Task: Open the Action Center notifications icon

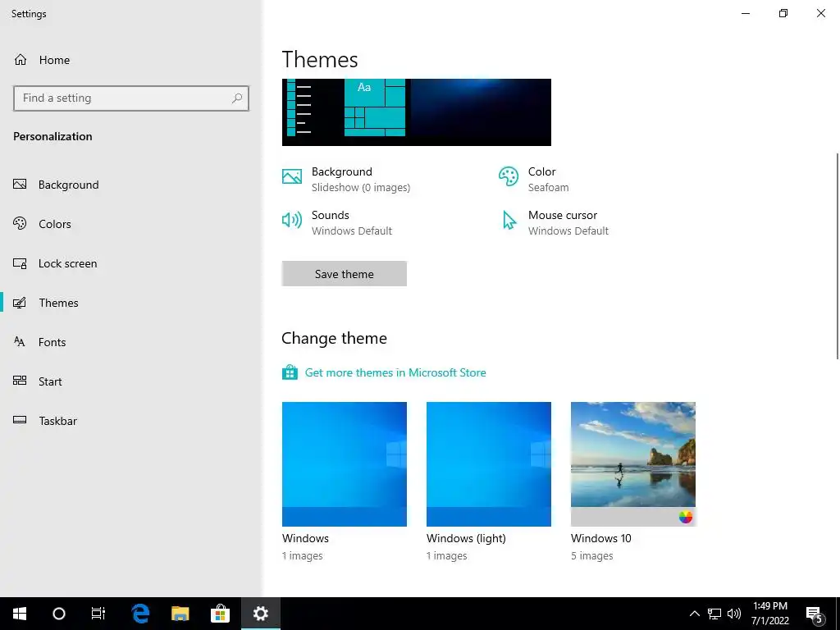Action: coord(815,614)
